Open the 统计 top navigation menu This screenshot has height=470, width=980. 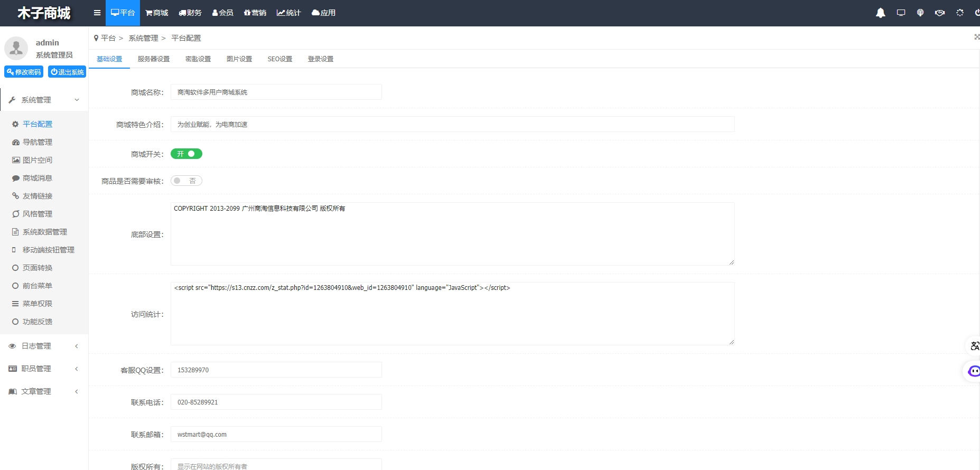(288, 13)
